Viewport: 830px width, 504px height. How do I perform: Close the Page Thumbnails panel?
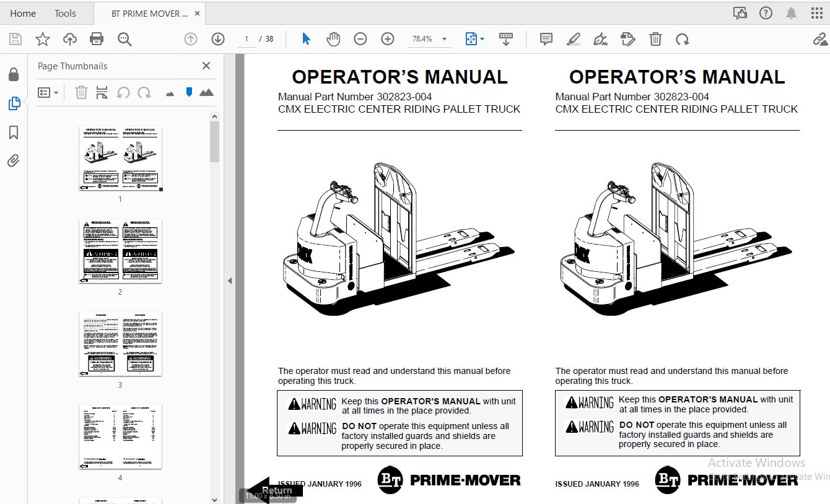(x=206, y=66)
